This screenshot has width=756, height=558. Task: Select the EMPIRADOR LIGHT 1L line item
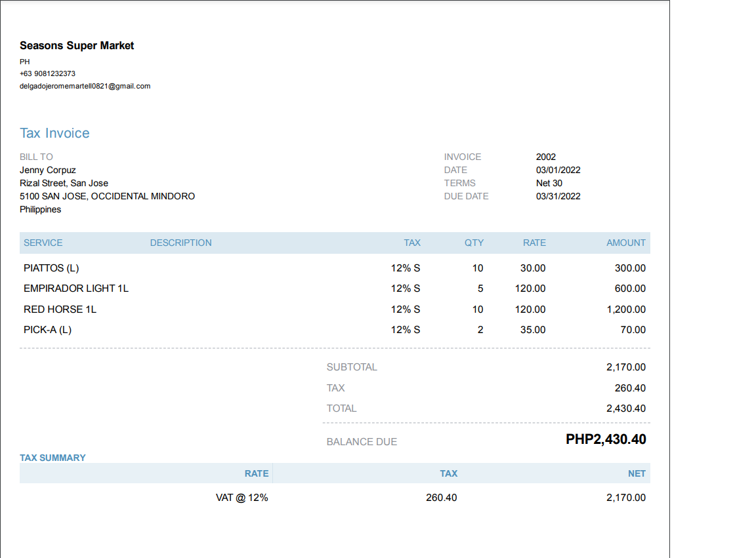76,289
